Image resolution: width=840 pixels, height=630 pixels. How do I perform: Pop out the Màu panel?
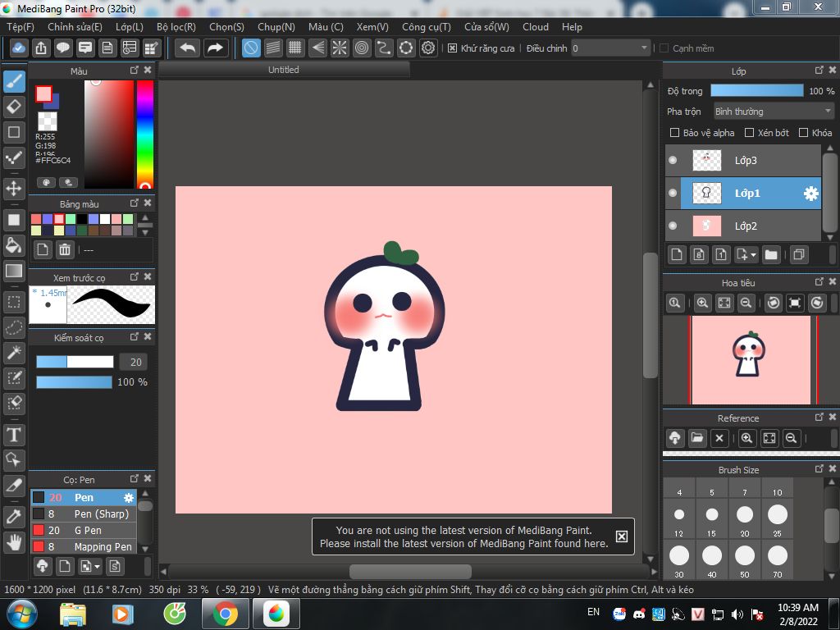(134, 71)
